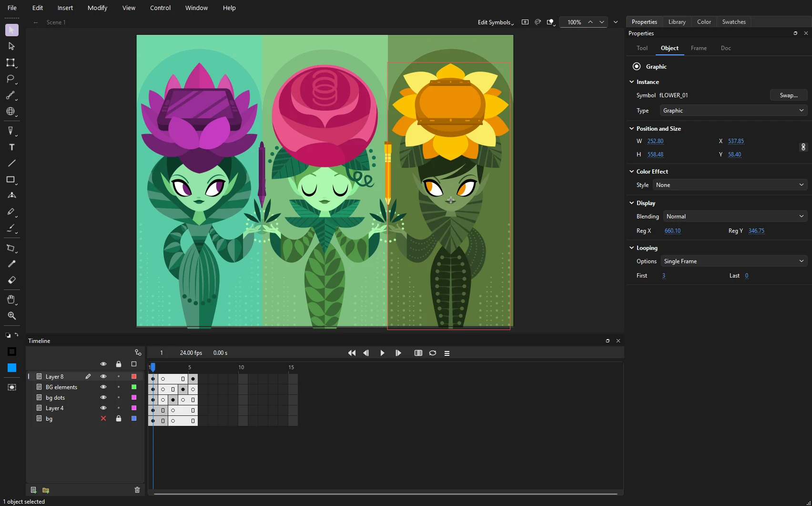The image size is (812, 506).
Task: Click the New Folder icon in timeline
Action: pyautogui.click(x=46, y=490)
